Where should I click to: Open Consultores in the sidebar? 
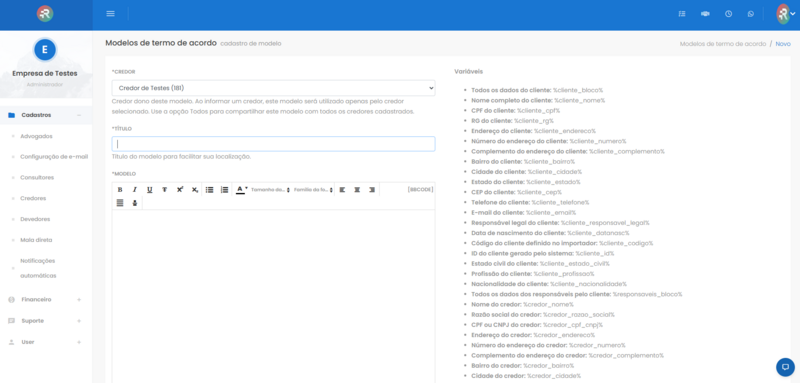(x=37, y=177)
